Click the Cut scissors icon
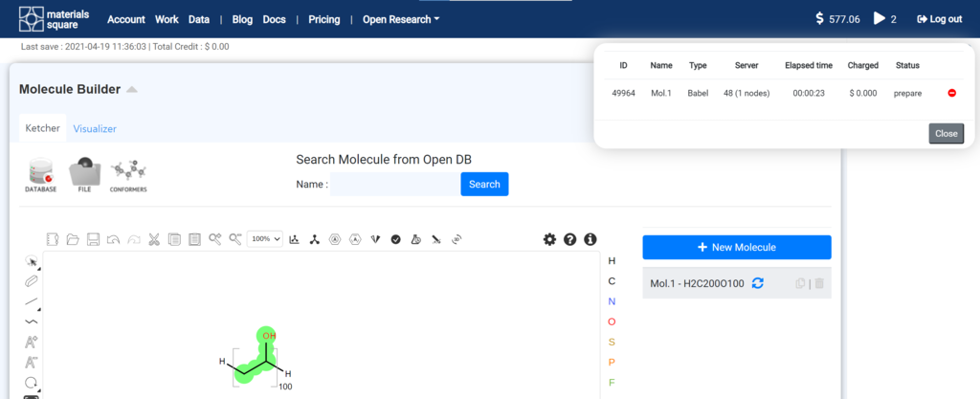Viewport: 980px width, 399px height. 154,239
